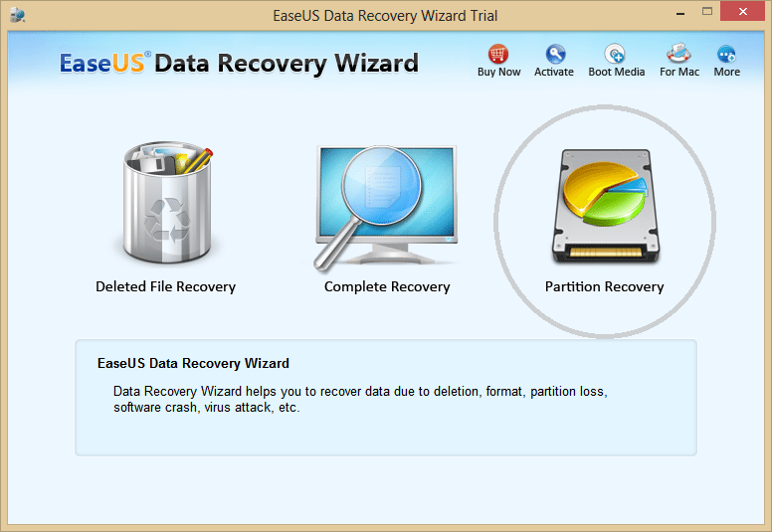Screen dimensions: 772x532
Task: Click the 'More' text label in toolbar
Action: pyautogui.click(x=726, y=72)
